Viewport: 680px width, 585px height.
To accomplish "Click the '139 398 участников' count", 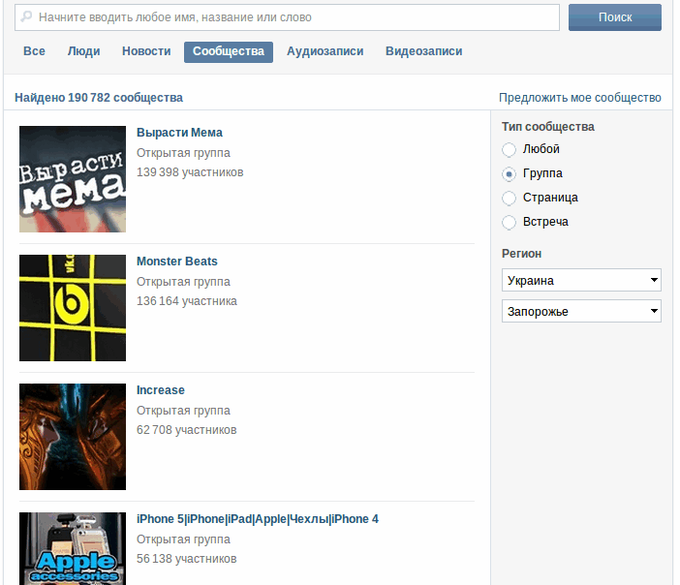I will click(190, 172).
